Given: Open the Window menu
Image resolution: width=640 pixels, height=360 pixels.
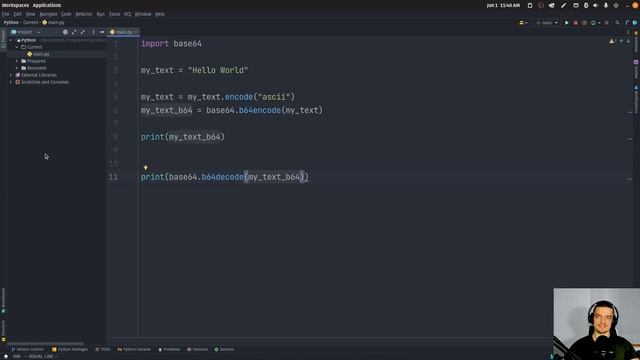Looking at the screenshot, I should click(x=143, y=14).
